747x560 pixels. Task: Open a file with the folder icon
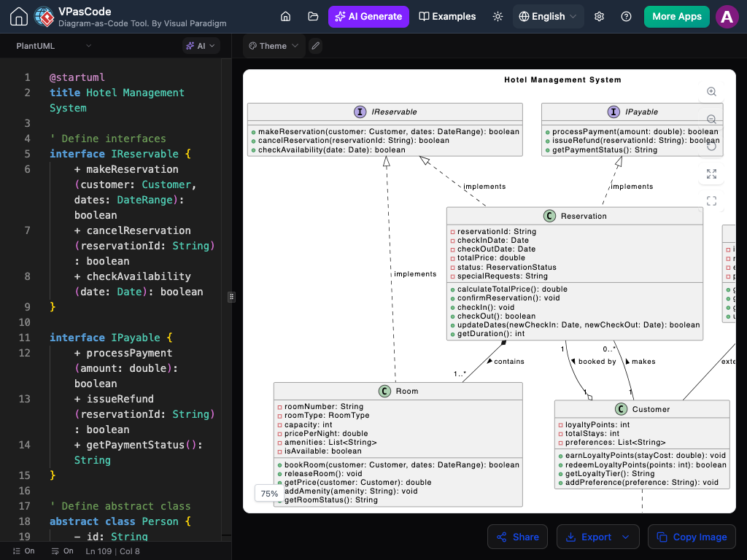click(x=313, y=17)
